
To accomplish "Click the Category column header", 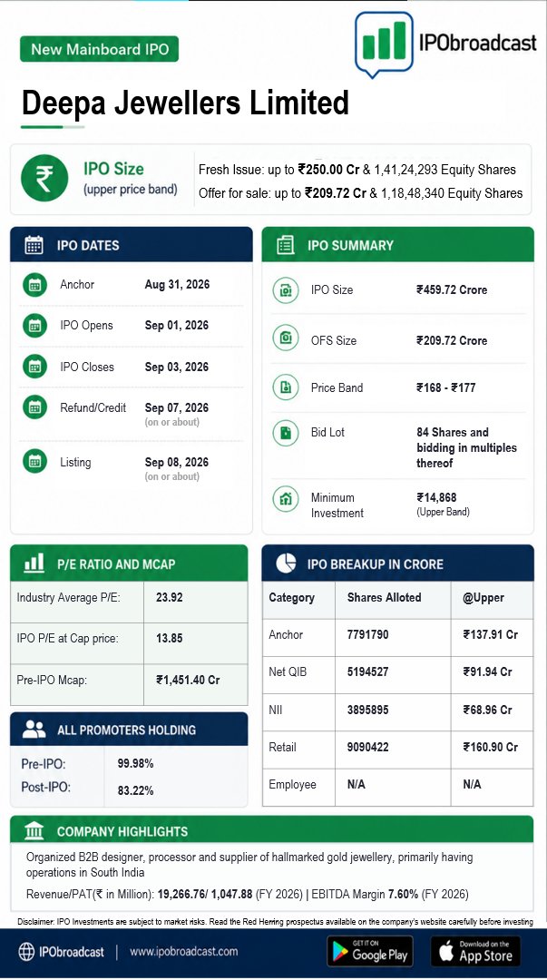I will pos(291,597).
